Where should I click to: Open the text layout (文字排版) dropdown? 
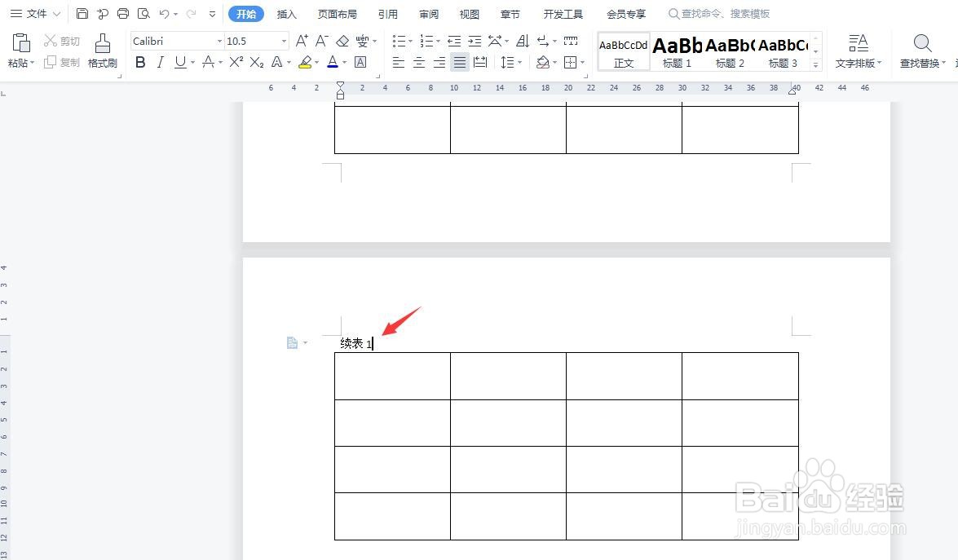tap(859, 50)
